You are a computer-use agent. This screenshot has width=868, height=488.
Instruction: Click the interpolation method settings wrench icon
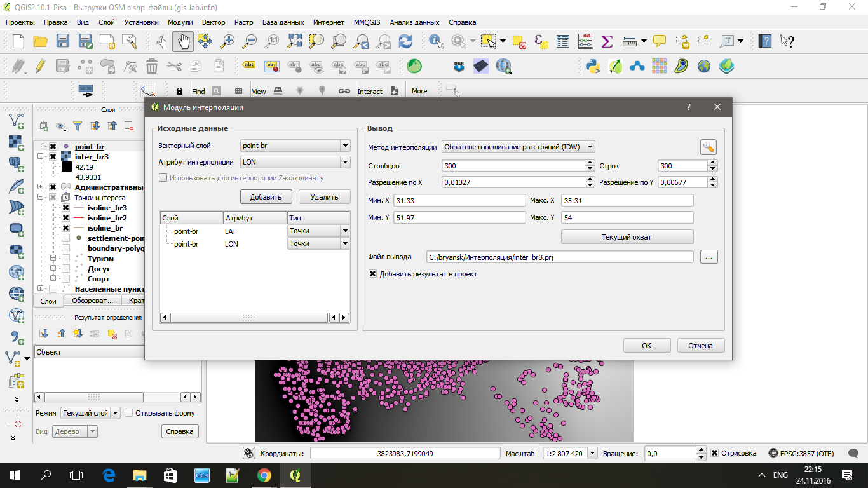click(709, 147)
